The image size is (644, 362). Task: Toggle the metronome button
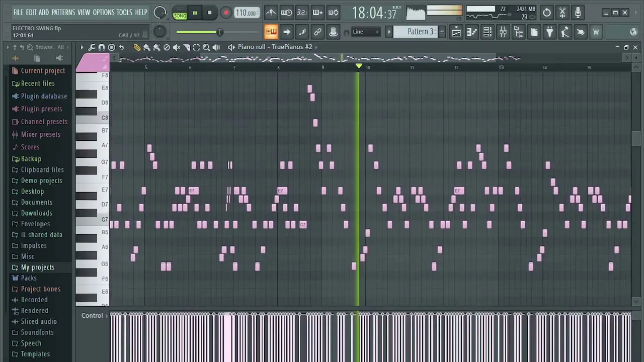point(271,13)
